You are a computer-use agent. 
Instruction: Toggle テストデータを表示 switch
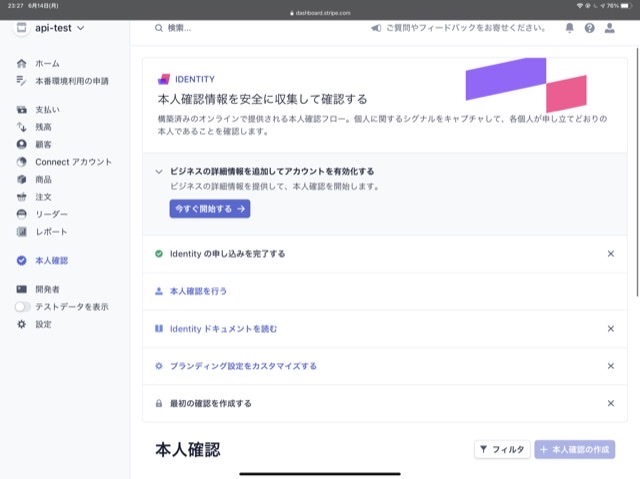coord(23,307)
